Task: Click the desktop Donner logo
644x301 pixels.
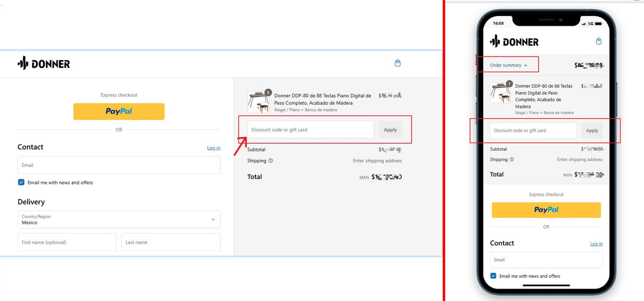Action: pos(43,64)
